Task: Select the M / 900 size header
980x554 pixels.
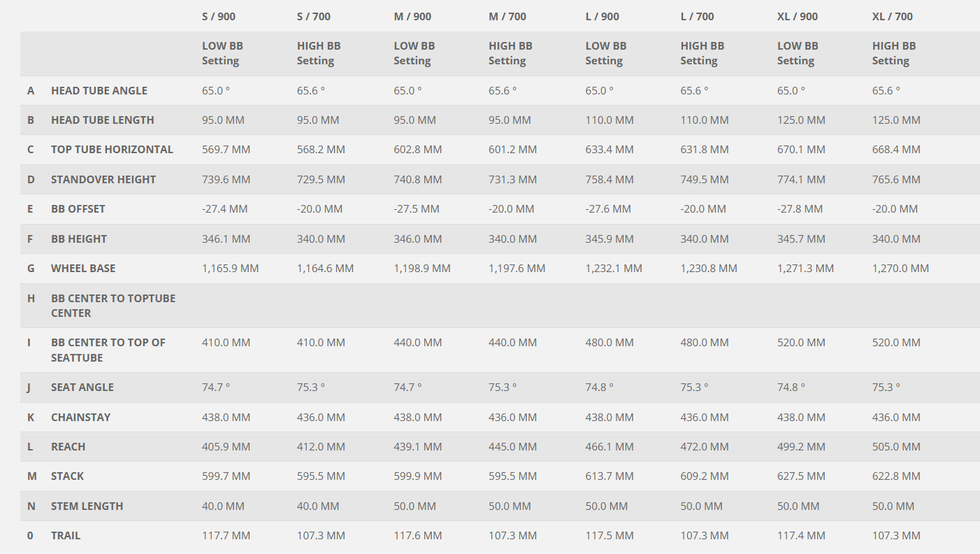Action: (x=412, y=16)
